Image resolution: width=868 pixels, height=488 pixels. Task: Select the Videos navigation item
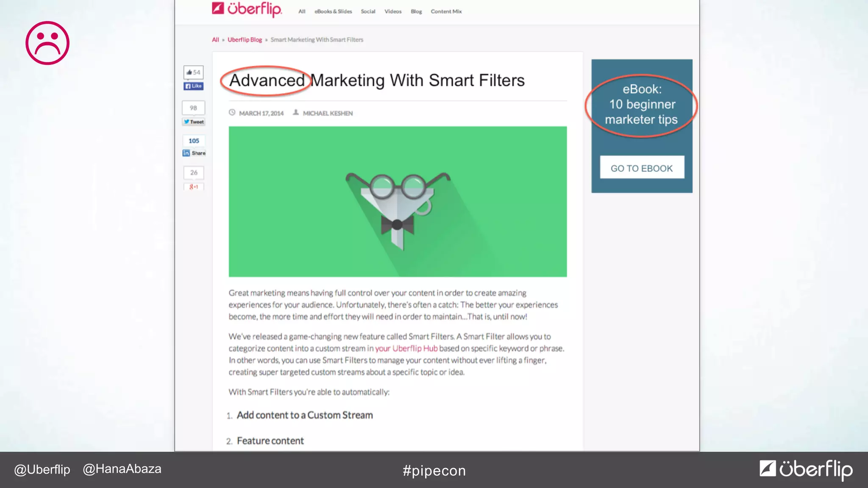click(x=392, y=11)
